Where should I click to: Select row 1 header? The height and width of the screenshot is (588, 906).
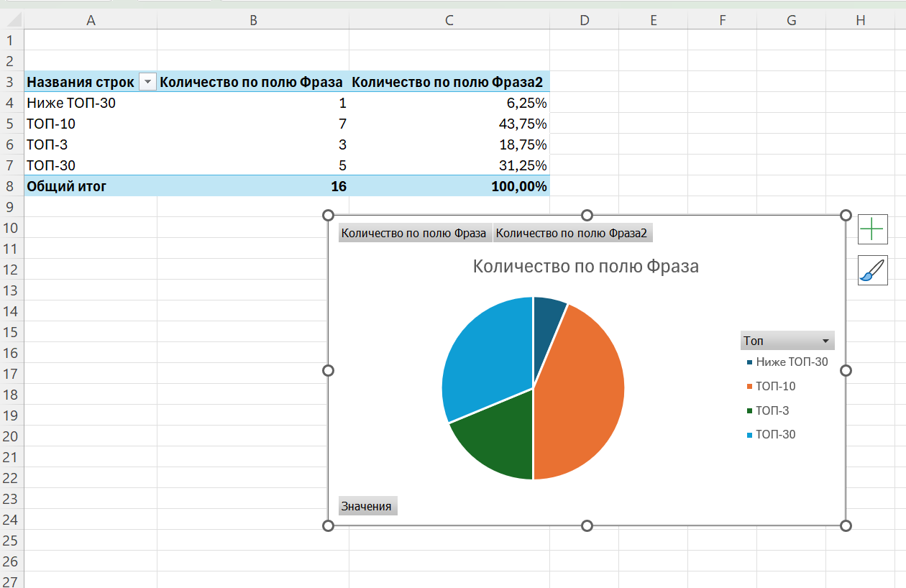[x=12, y=40]
